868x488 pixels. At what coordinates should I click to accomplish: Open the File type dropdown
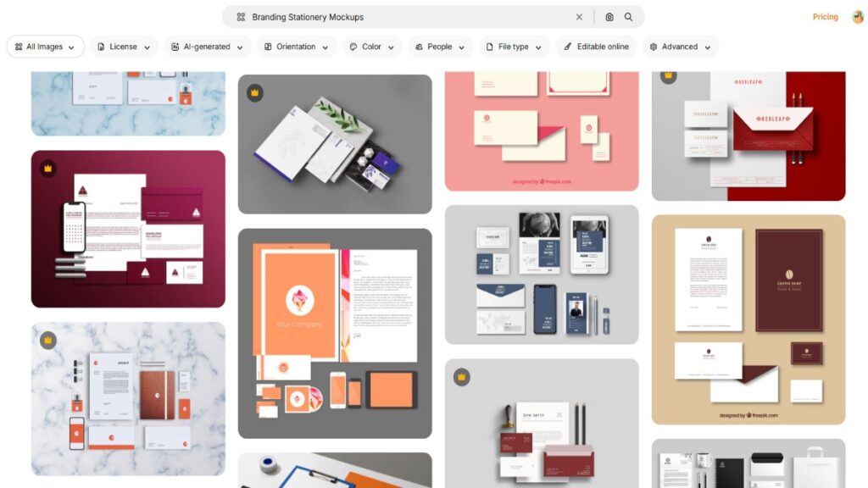pyautogui.click(x=513, y=47)
